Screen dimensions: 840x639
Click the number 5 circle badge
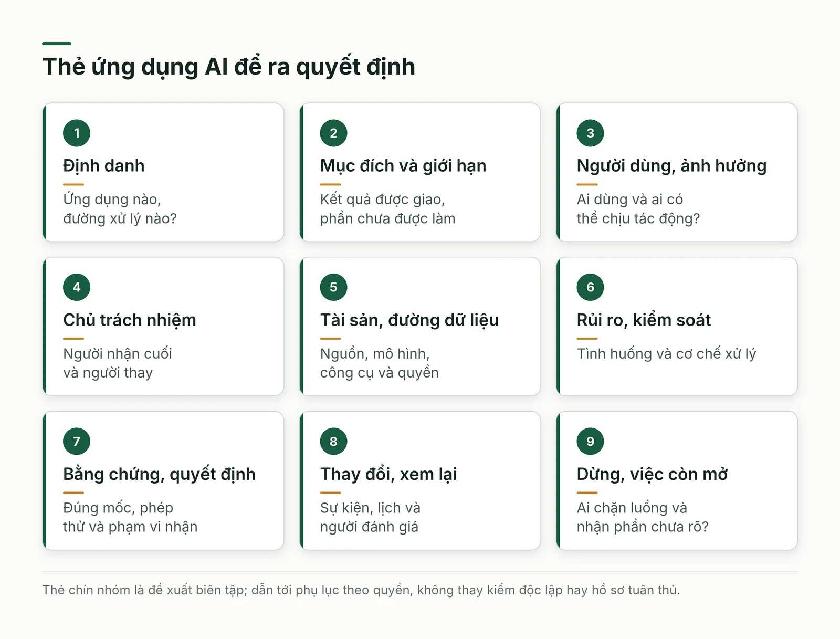[x=333, y=287]
